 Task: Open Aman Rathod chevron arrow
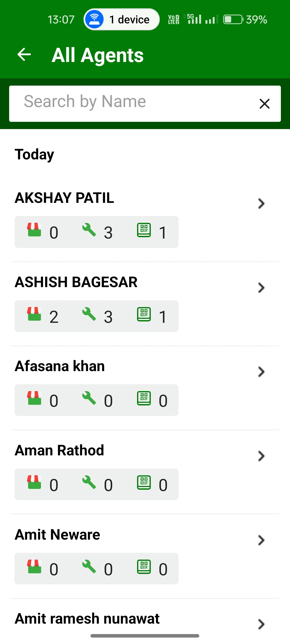pyautogui.click(x=261, y=456)
